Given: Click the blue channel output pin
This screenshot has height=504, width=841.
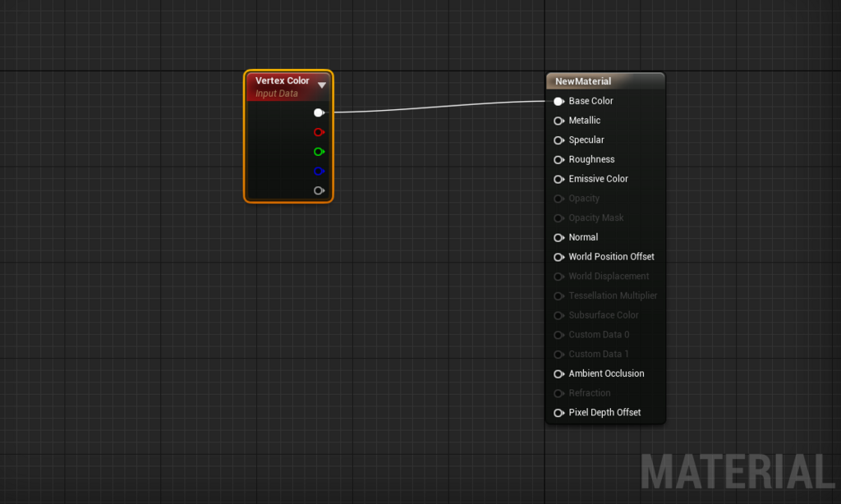Looking at the screenshot, I should [319, 171].
